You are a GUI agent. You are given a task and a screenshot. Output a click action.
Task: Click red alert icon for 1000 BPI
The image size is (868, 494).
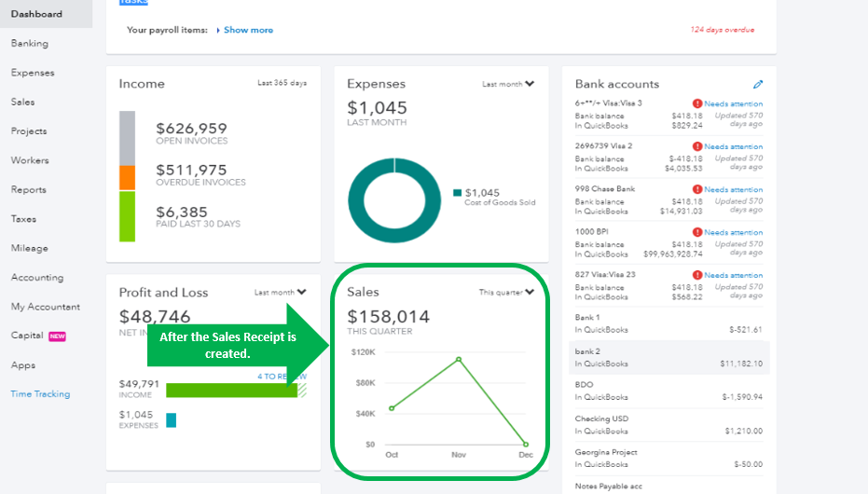697,232
